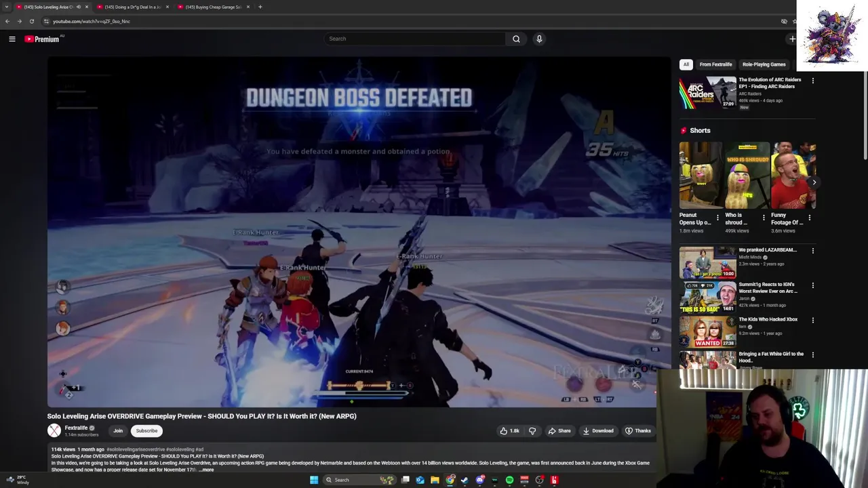
Task: Reload the current page
Action: pyautogui.click(x=31, y=21)
